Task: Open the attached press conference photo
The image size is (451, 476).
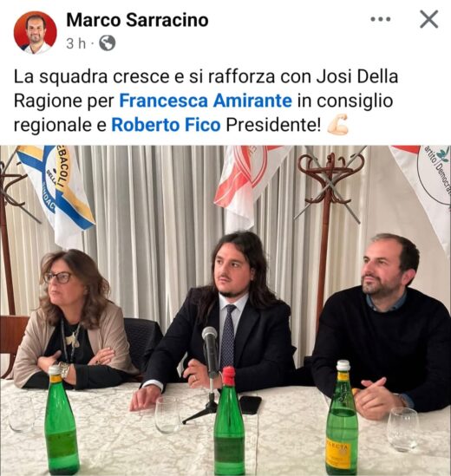Action: (225, 310)
